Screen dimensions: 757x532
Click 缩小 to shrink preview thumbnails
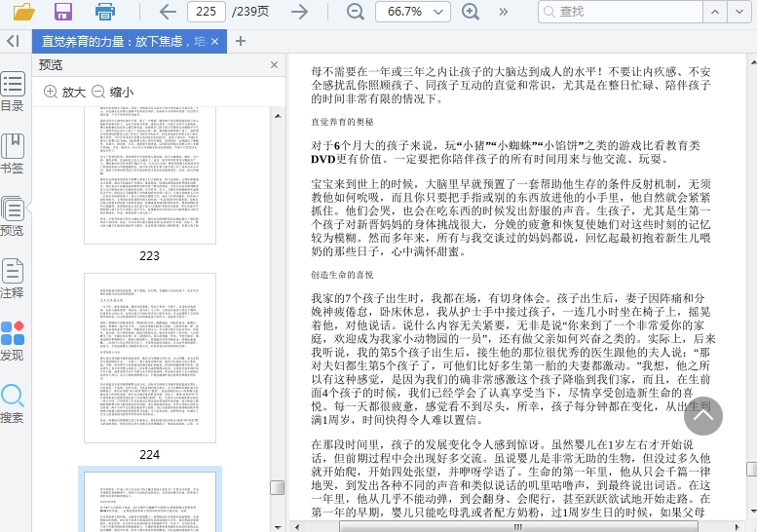coord(112,92)
